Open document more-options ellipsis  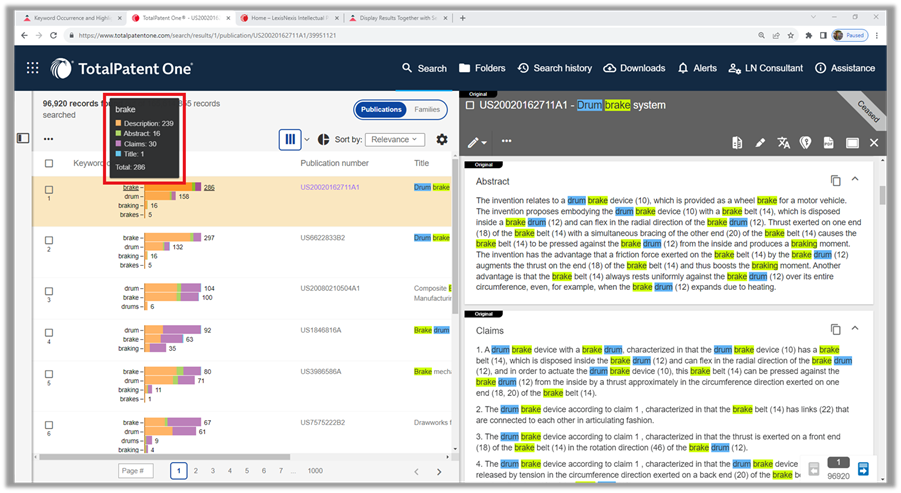pos(506,141)
